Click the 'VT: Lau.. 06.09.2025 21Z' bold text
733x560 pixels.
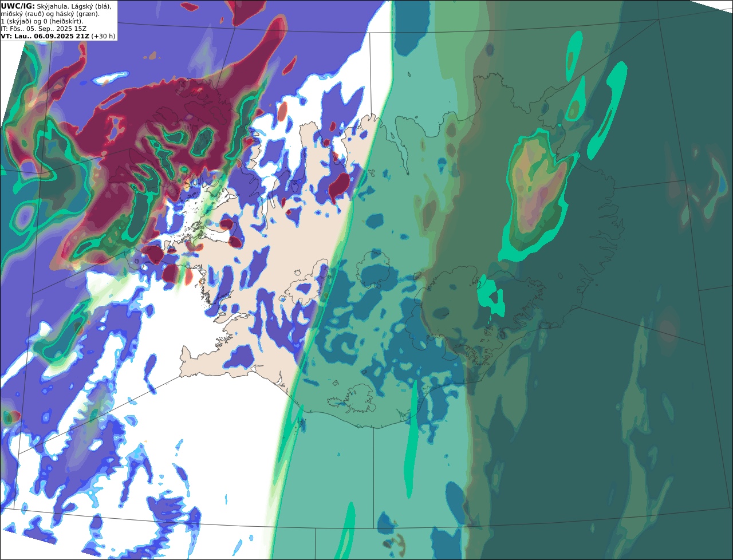tap(45, 36)
